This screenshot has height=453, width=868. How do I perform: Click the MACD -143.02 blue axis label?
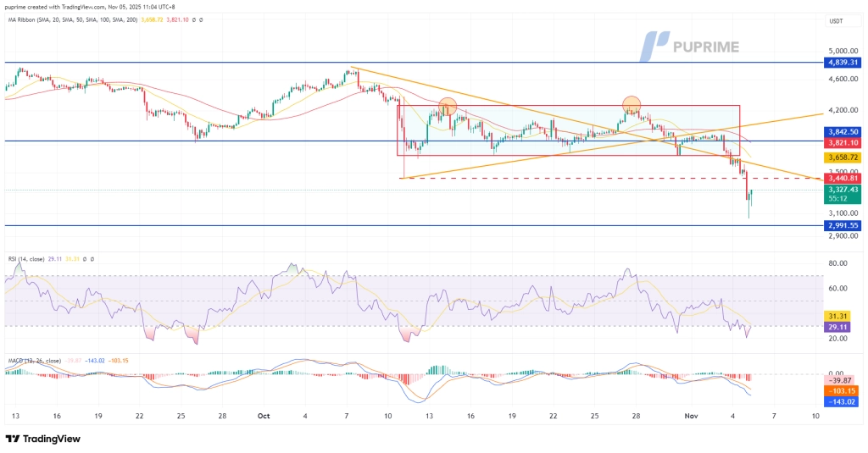click(x=842, y=401)
